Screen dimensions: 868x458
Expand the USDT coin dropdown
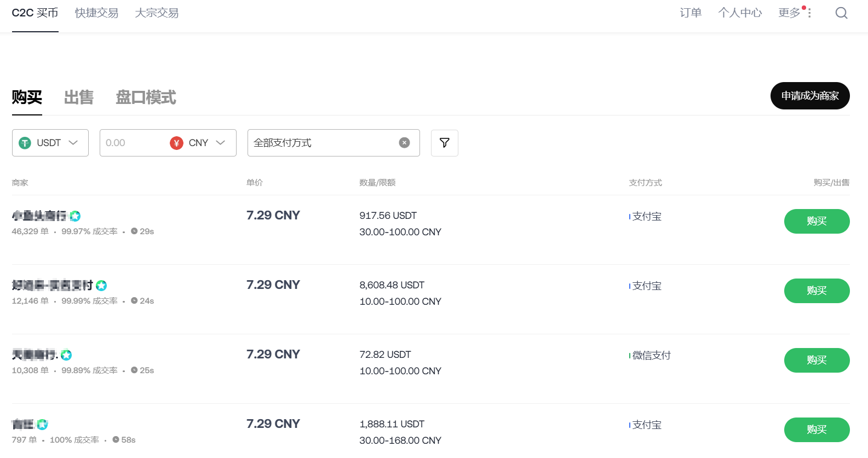50,143
